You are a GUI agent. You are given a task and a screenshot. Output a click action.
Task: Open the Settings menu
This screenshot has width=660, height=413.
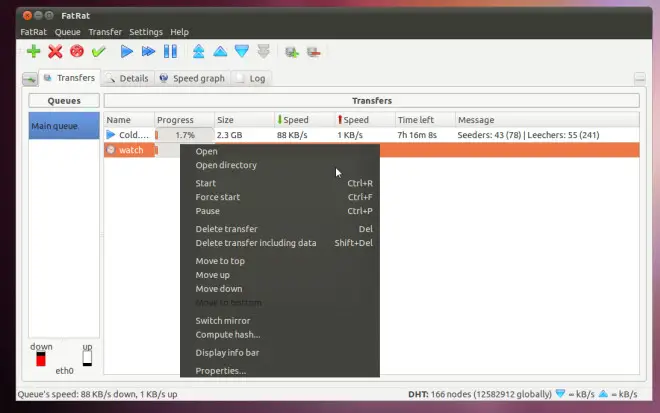146,32
